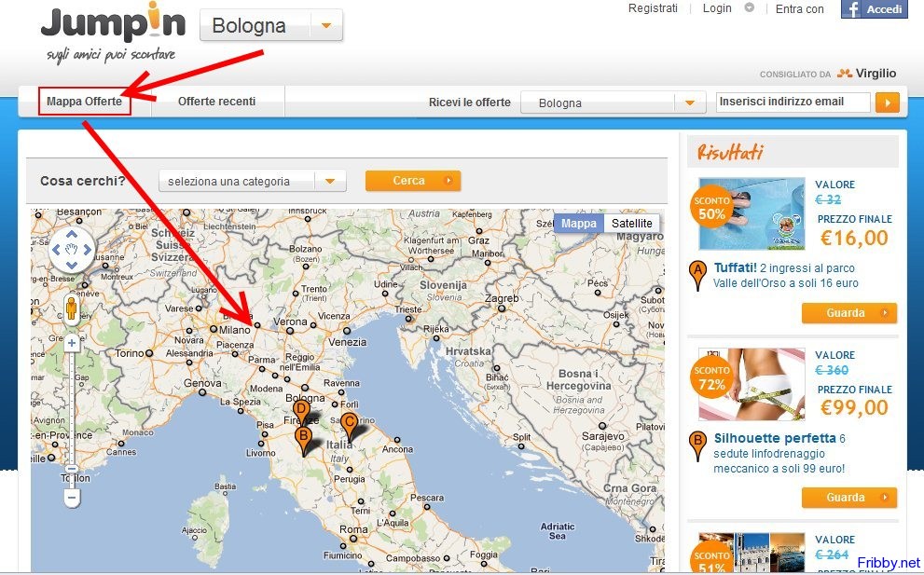The width and height of the screenshot is (924, 575).
Task: Click the 'Inserisci indirizzo email' field
Action: (793, 103)
